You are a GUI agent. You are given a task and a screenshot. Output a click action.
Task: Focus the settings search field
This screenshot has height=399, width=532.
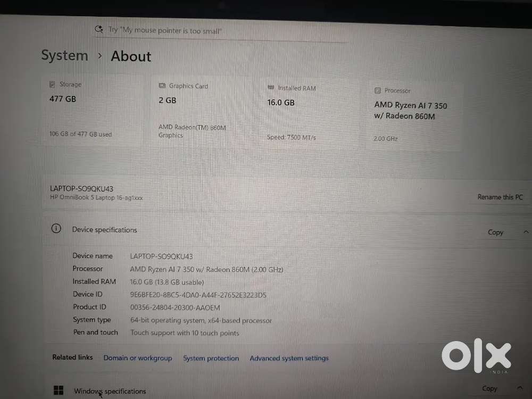(221, 31)
